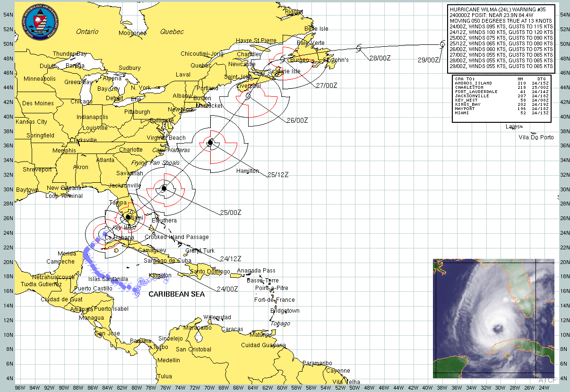Click the 'Kansas City' label
The width and height of the screenshot is (570, 392).
32,122
